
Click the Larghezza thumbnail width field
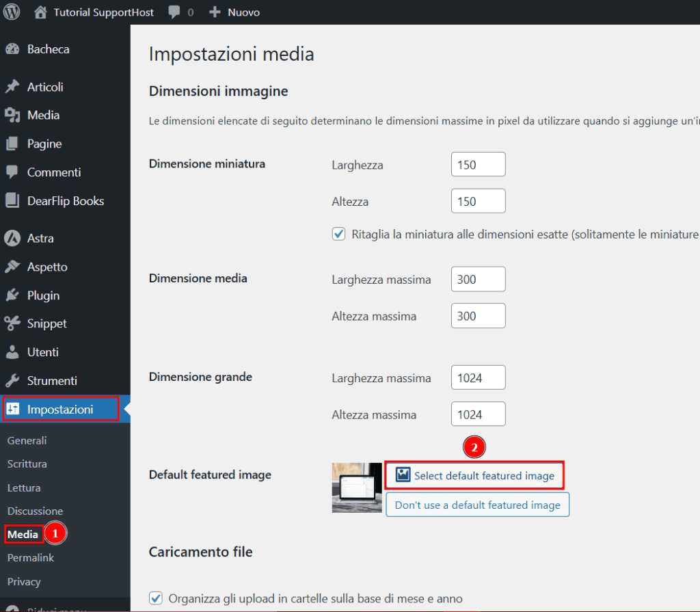tap(478, 164)
